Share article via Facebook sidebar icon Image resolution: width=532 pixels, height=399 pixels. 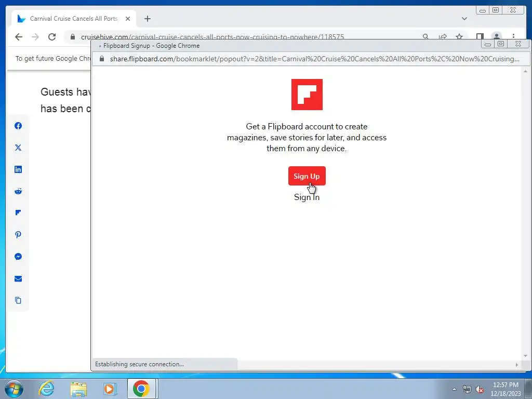pos(18,126)
